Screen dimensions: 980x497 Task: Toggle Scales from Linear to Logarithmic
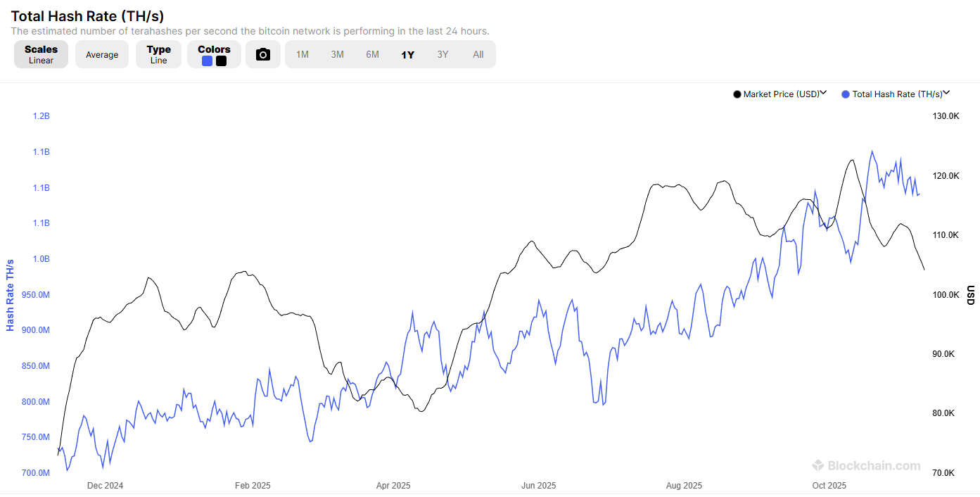(41, 54)
